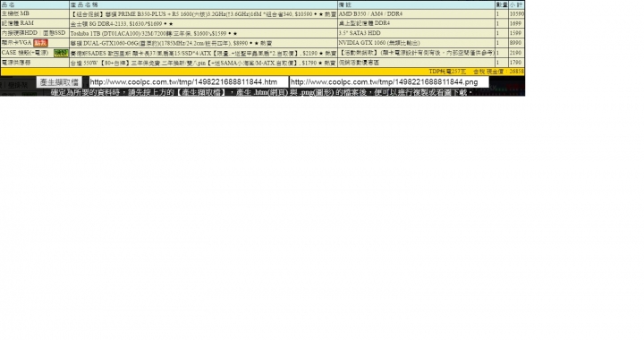Screen dimensions: 644x340
Task: Click the green badge beside CASE
Action: point(61,53)
